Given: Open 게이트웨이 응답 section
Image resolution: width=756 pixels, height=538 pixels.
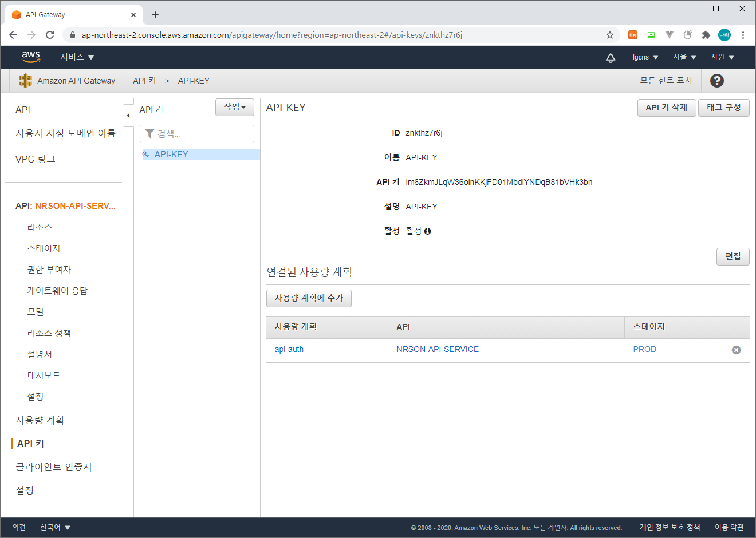Looking at the screenshot, I should coord(57,291).
